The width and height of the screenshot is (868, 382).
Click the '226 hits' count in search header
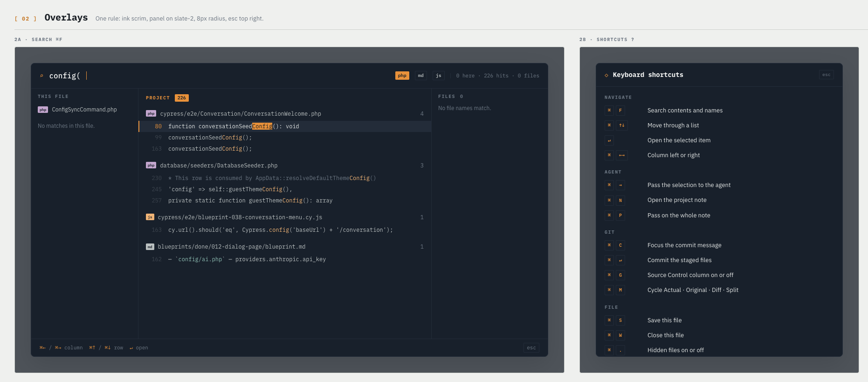pos(496,76)
